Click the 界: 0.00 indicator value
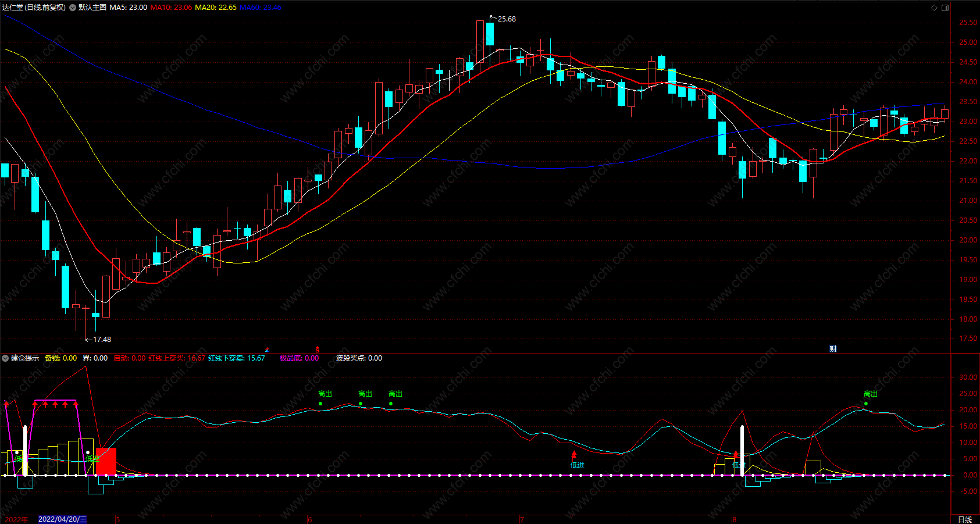 pos(95,358)
